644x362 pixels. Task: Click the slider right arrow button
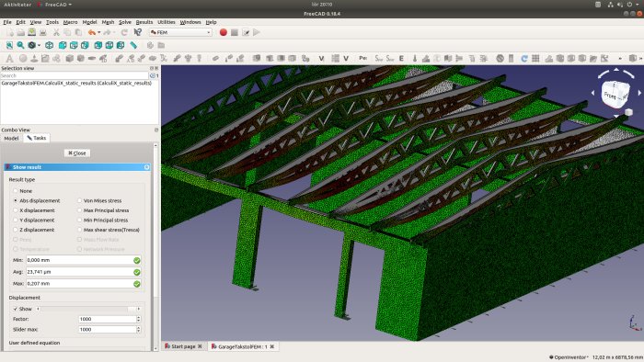point(138,309)
